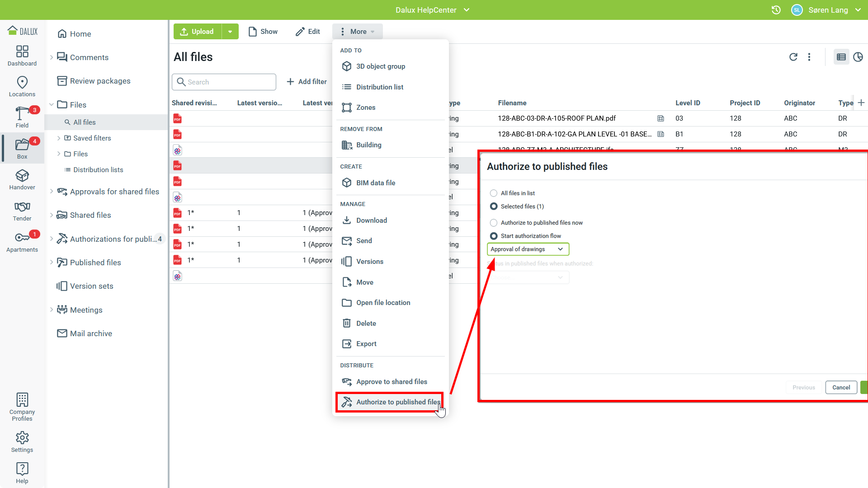Open the Tender handshake icon
The width and height of the screenshot is (868, 488).
coord(22,211)
